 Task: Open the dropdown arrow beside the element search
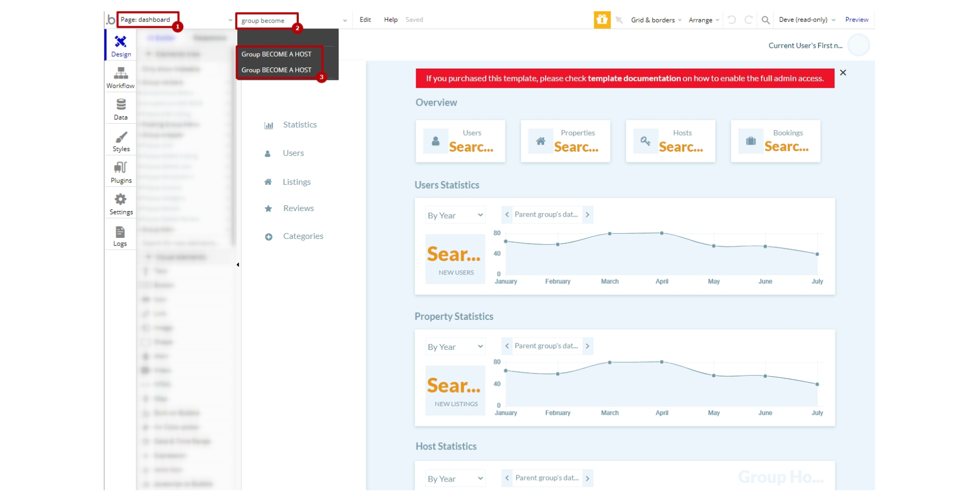tap(345, 21)
